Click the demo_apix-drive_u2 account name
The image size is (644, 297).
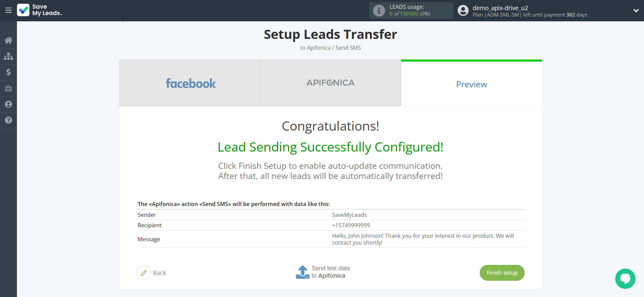pos(500,8)
